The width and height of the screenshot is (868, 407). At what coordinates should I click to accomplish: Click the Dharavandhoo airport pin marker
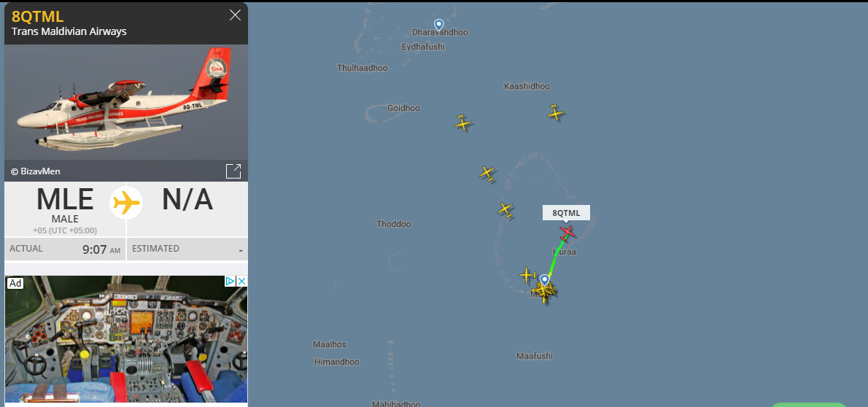pyautogui.click(x=439, y=25)
